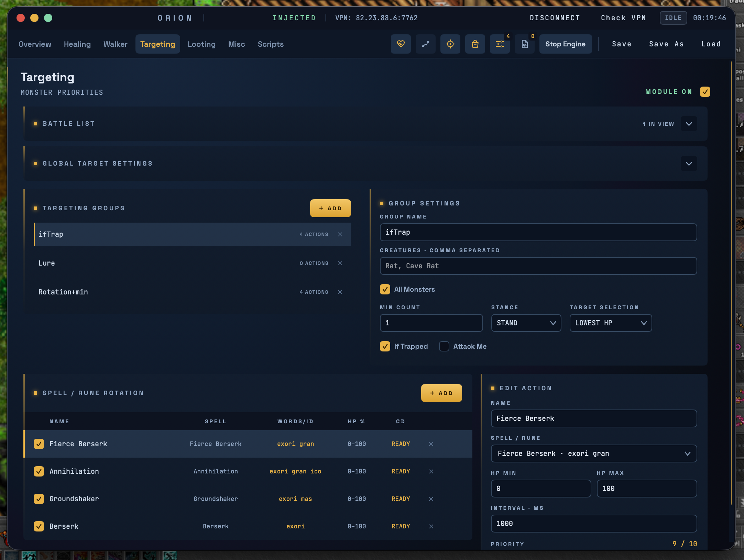This screenshot has height=560, width=744.
Task: Expand the Battle List section chevron
Action: click(689, 124)
